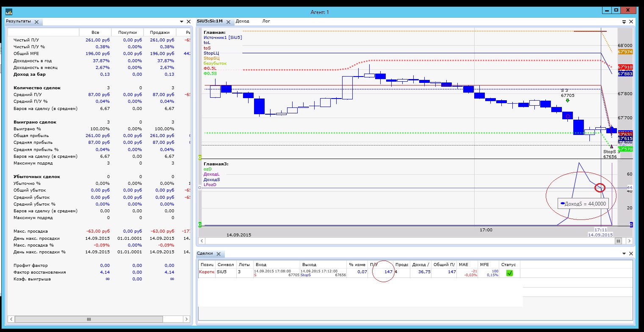
Task: Open the Результаты panel dropdown arrow
Action: (x=181, y=22)
